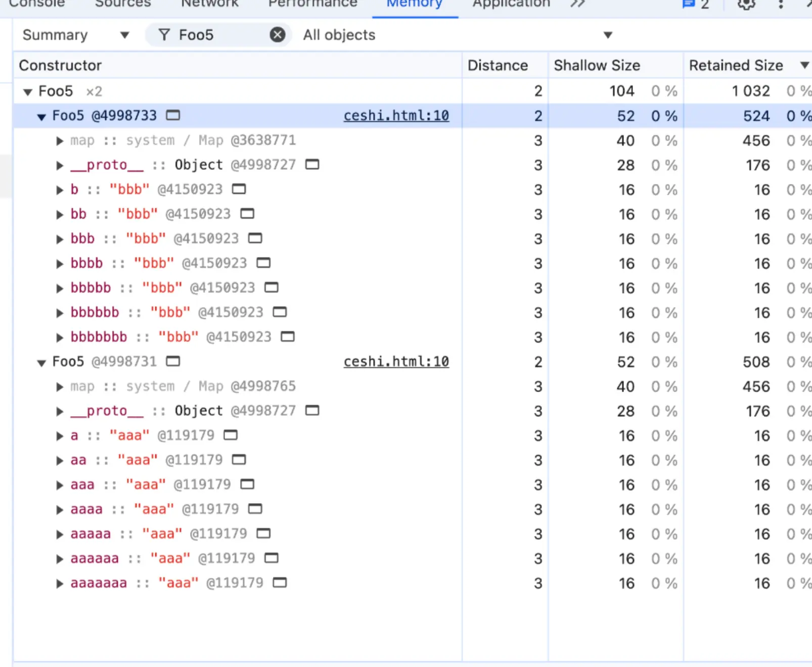Select retained size 508 cell
This screenshot has width=812, height=667.
click(x=756, y=362)
